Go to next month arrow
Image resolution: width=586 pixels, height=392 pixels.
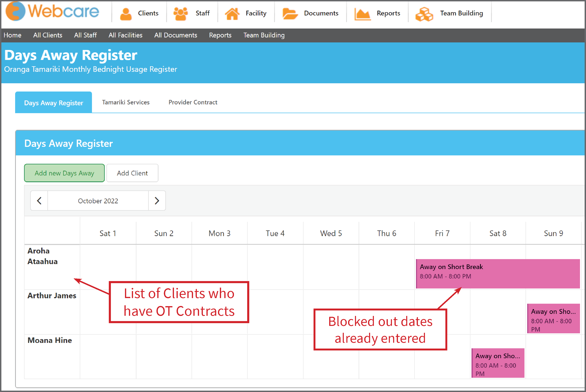[157, 201]
